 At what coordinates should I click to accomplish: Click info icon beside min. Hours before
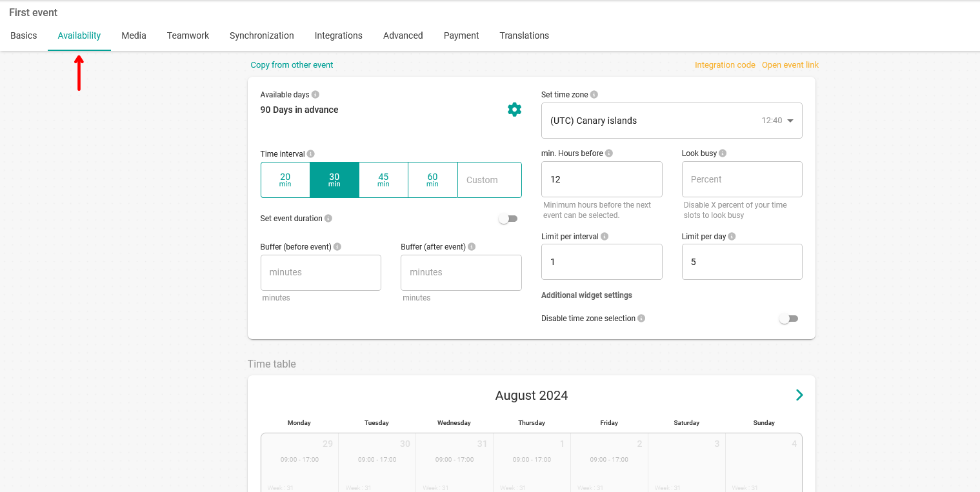tap(609, 153)
